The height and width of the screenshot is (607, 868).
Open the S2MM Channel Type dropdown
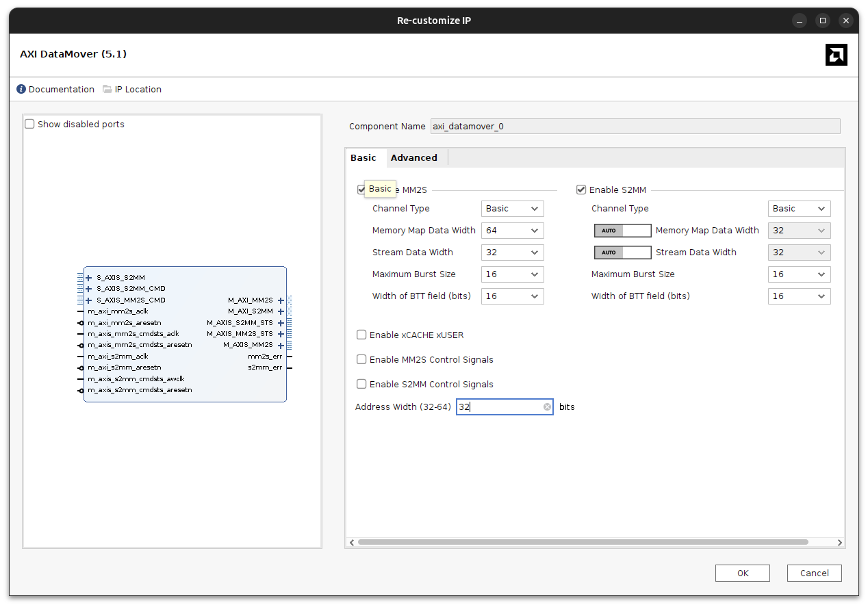[x=799, y=208]
